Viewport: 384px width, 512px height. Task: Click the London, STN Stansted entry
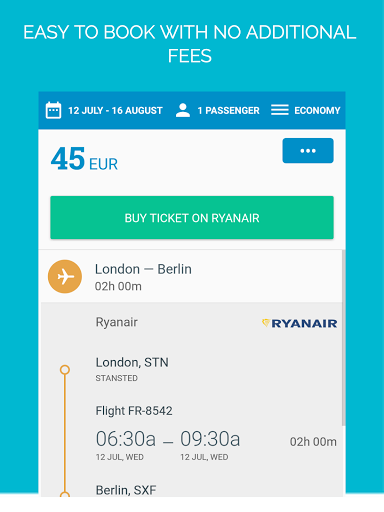tap(132, 369)
